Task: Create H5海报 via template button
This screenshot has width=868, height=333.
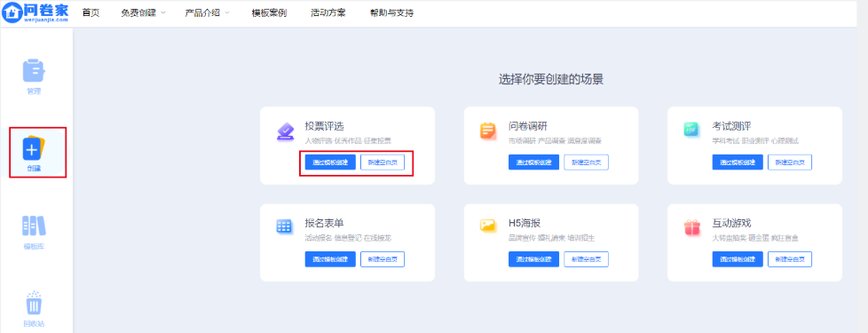Action: pyautogui.click(x=533, y=259)
